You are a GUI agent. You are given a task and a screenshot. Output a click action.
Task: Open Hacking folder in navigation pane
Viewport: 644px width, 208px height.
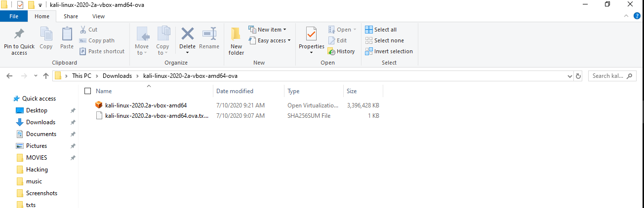coord(37,170)
